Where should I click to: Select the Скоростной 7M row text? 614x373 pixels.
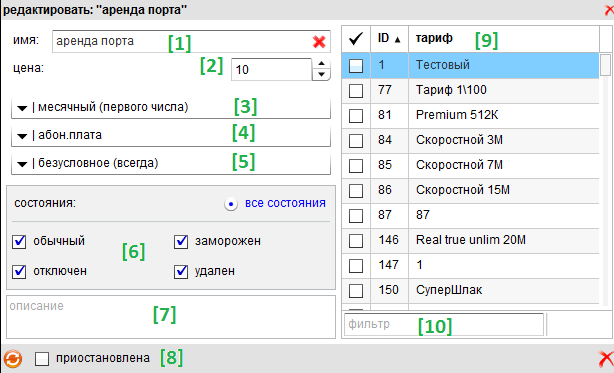tap(459, 165)
